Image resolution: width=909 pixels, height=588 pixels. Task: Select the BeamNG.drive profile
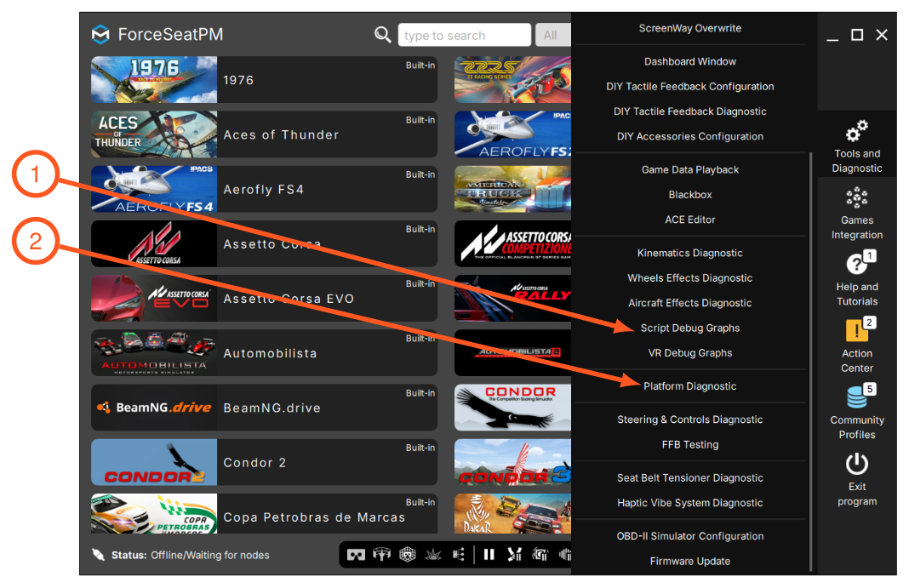click(265, 408)
